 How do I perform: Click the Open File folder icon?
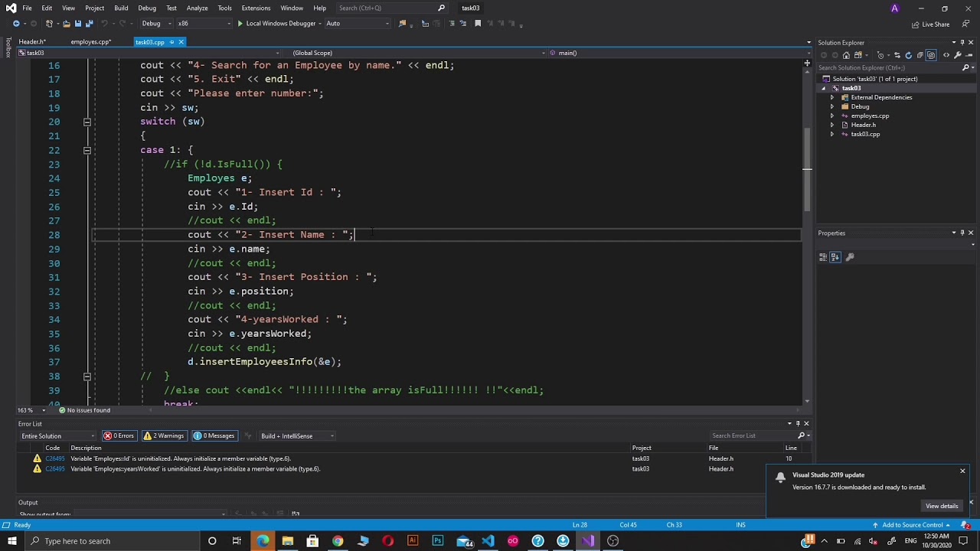tap(66, 24)
